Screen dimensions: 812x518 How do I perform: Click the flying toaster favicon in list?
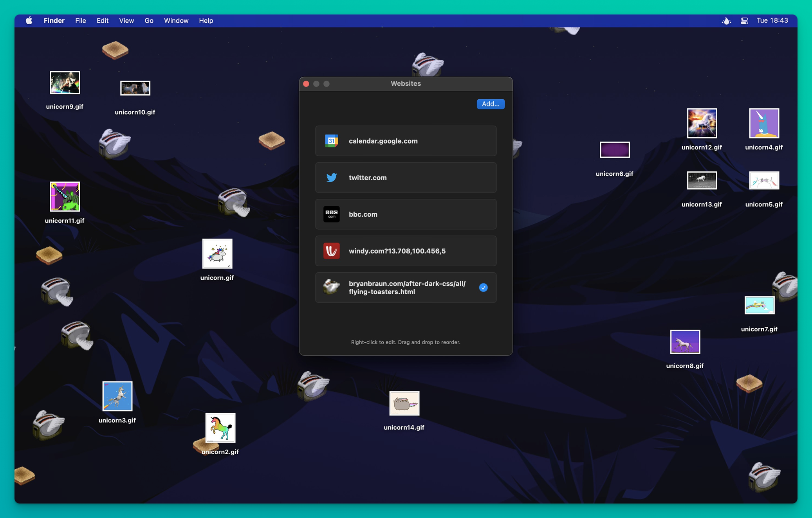331,287
